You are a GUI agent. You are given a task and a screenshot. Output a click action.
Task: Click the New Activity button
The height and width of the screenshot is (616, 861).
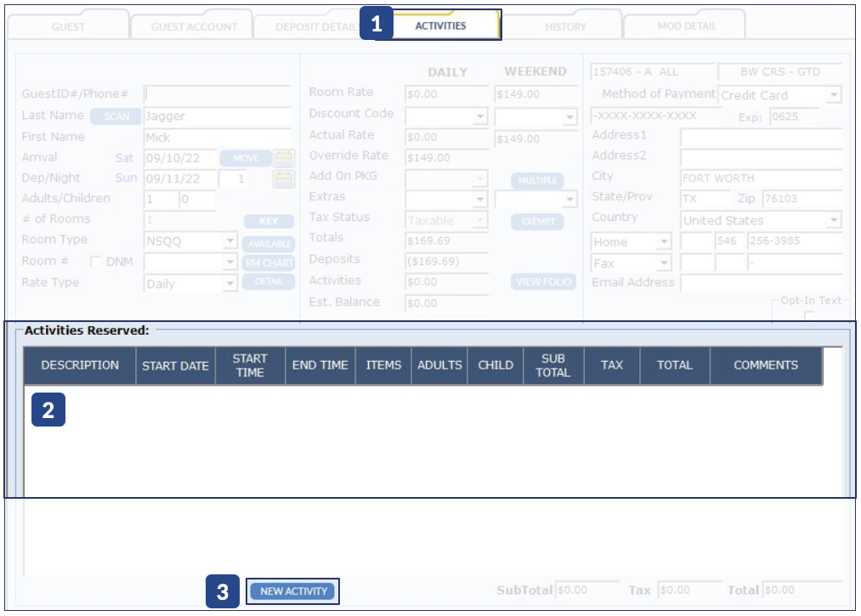point(293,591)
